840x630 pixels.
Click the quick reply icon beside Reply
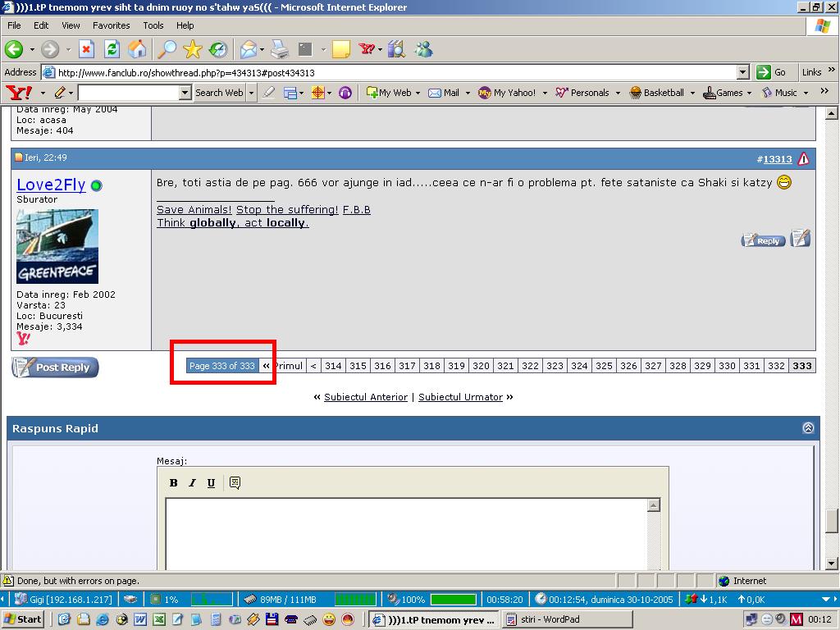(x=801, y=239)
